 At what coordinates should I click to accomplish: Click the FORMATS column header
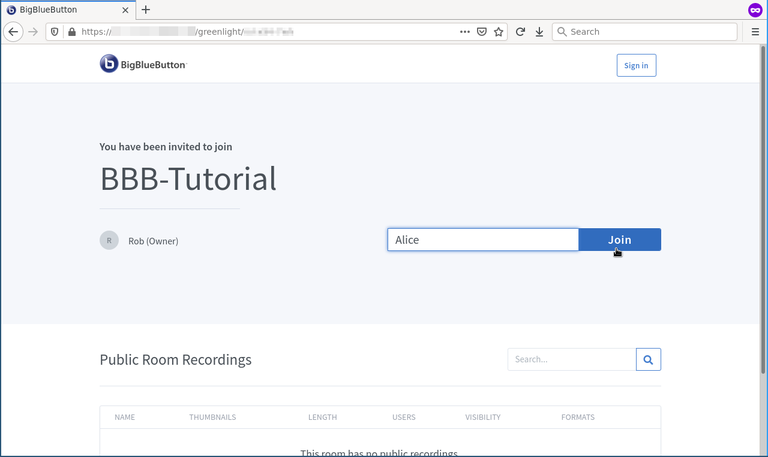tap(578, 417)
